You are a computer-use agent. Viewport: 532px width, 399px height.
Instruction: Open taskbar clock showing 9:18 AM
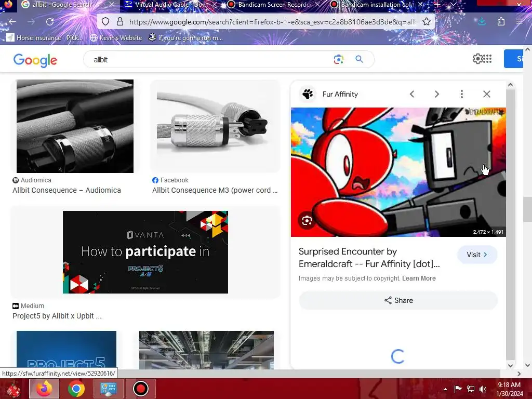509,389
